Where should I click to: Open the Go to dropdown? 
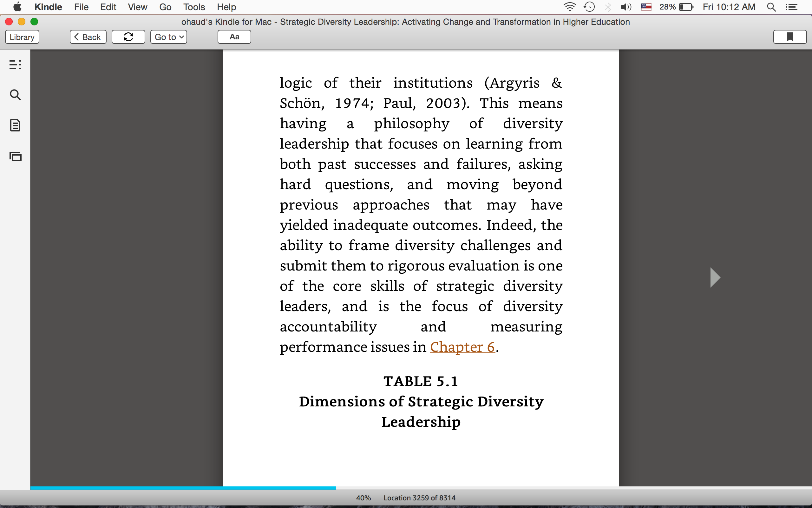pyautogui.click(x=169, y=37)
